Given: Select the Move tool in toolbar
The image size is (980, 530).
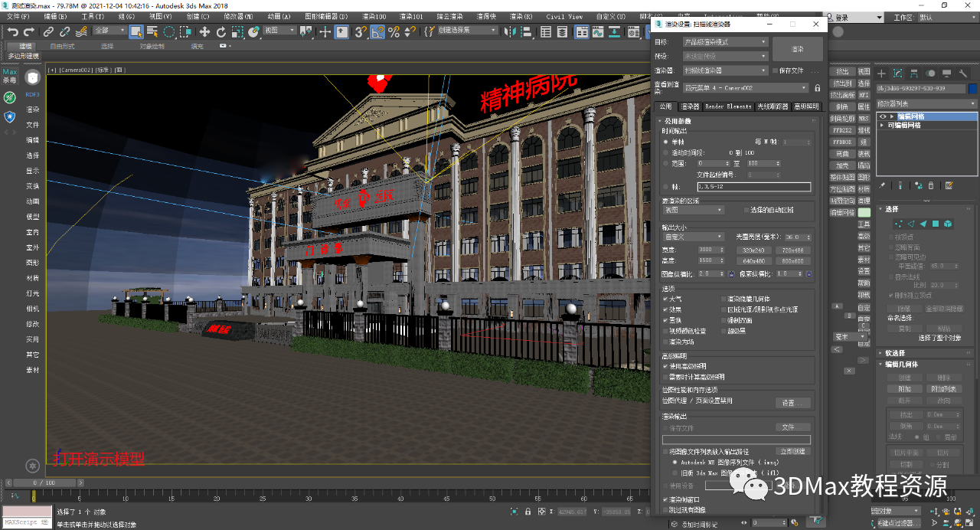Looking at the screenshot, I should 204,31.
